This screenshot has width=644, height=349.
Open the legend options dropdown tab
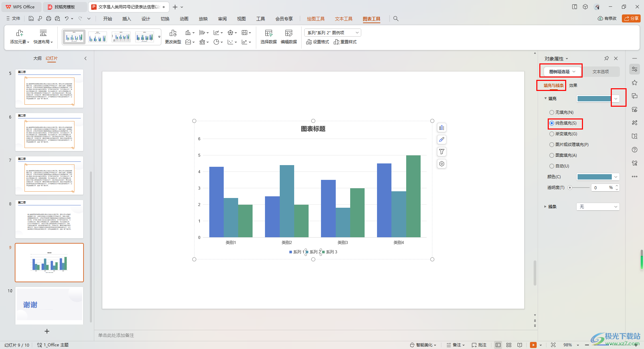pyautogui.click(x=562, y=71)
